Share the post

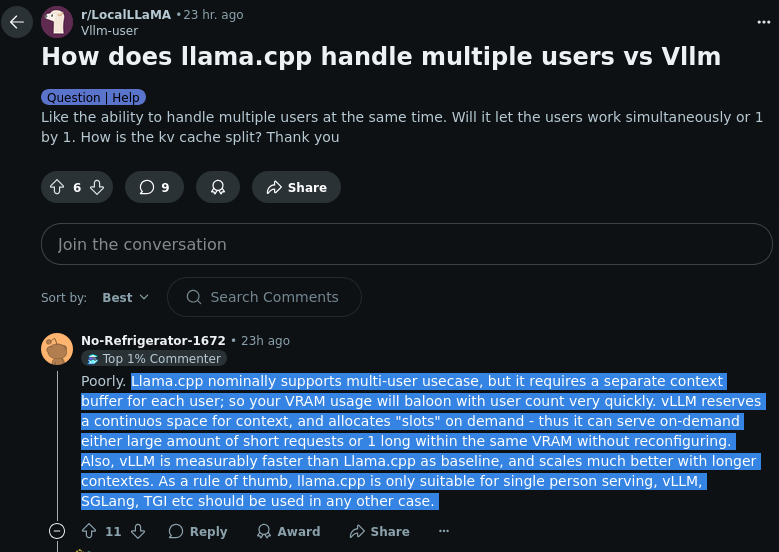[x=297, y=187]
